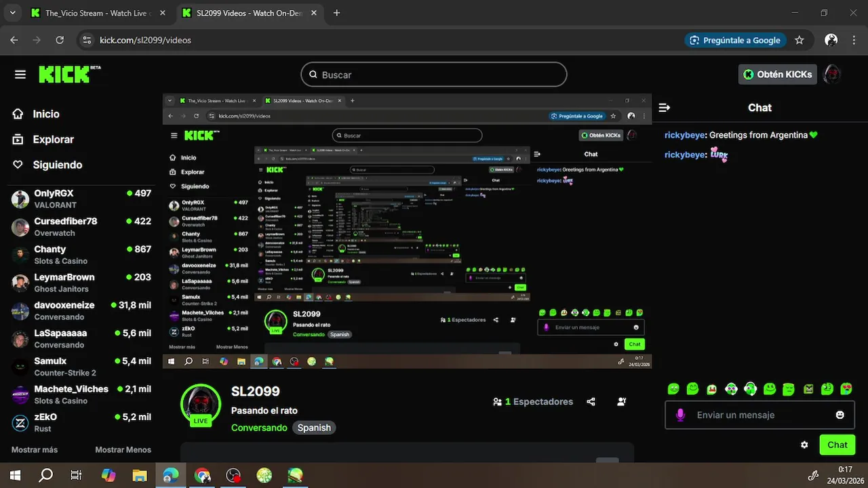Collapse list with Mostrar Menos
Image resolution: width=868 pixels, height=488 pixels.
123,449
